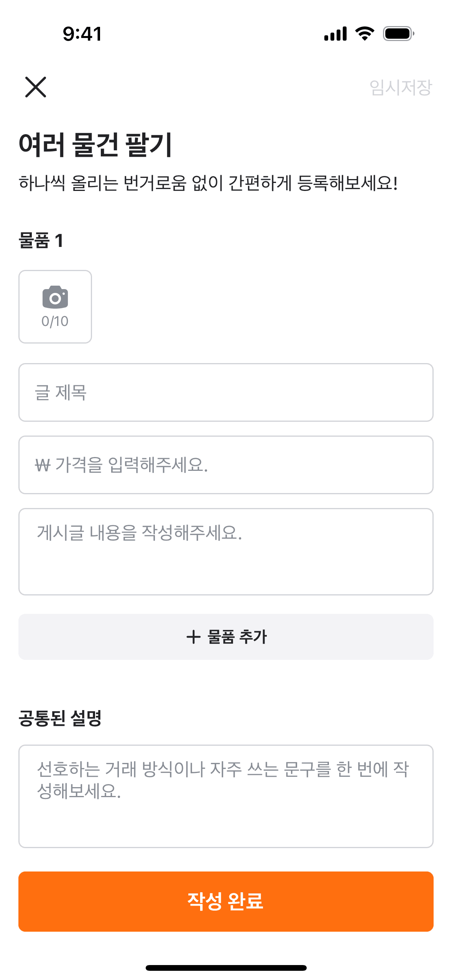Tap the 9:41 clock in status bar
The image size is (452, 980).
tap(82, 34)
